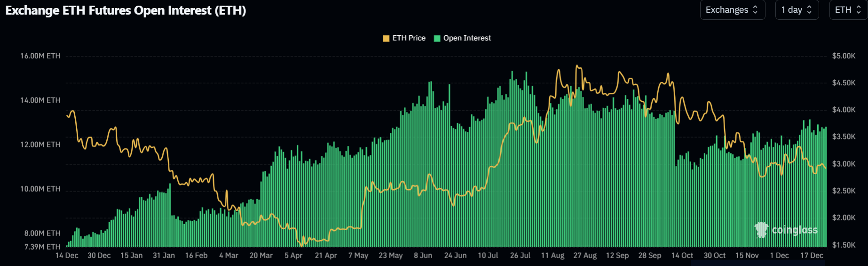Click the up-down chevron in the ETH selector

tap(859, 10)
